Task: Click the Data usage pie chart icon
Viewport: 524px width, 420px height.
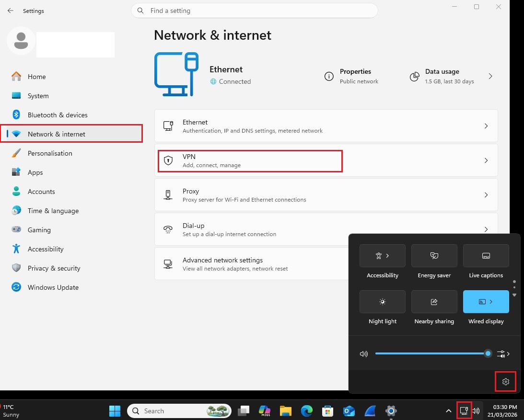Action: (414, 77)
